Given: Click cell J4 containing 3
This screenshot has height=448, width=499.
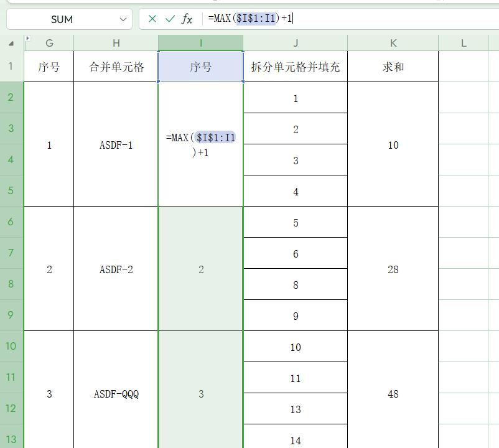Looking at the screenshot, I should tap(296, 160).
